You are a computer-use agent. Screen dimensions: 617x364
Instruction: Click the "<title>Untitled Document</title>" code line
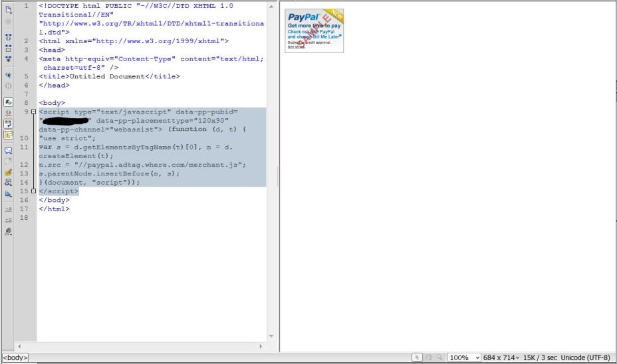(x=110, y=76)
